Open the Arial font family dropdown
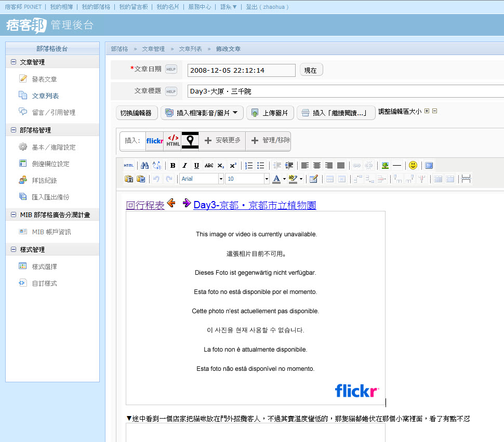Screen dimensions: 504x442 click(202, 179)
